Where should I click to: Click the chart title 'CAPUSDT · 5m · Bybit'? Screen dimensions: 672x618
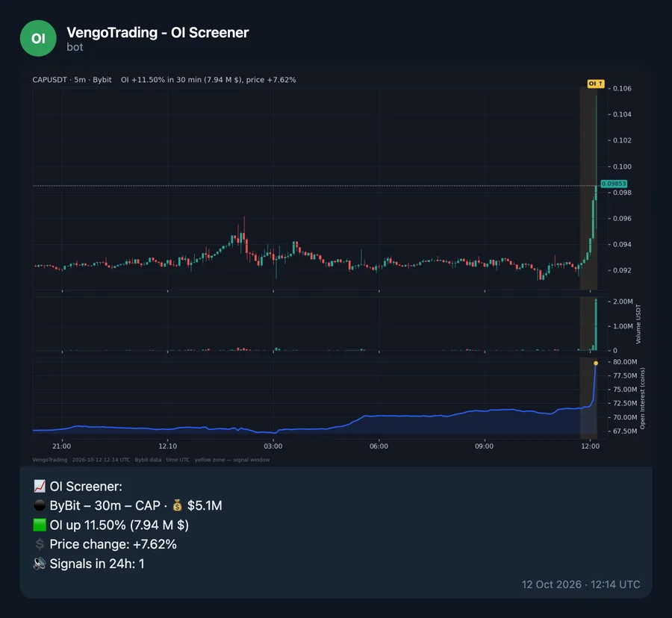[72, 80]
